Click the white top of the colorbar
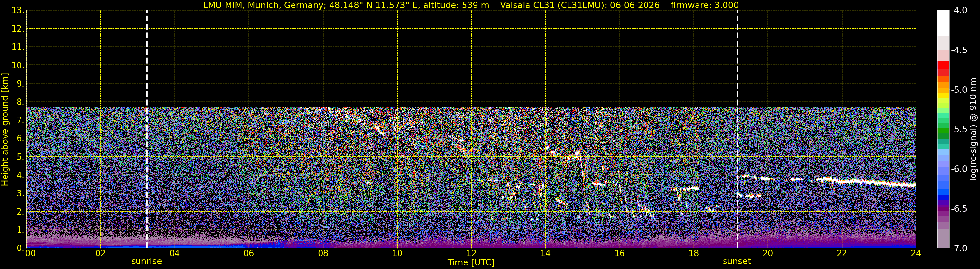980x269 pixels. [x=943, y=23]
